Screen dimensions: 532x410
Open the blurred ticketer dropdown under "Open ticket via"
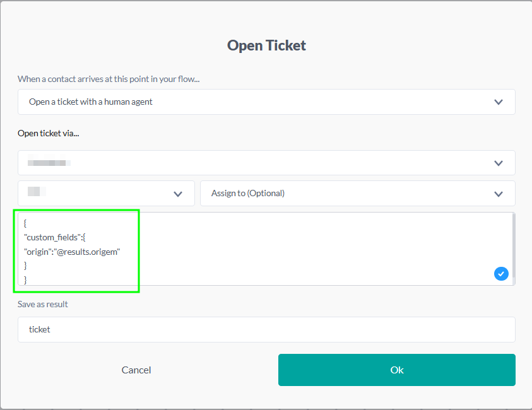pyautogui.click(x=252, y=163)
